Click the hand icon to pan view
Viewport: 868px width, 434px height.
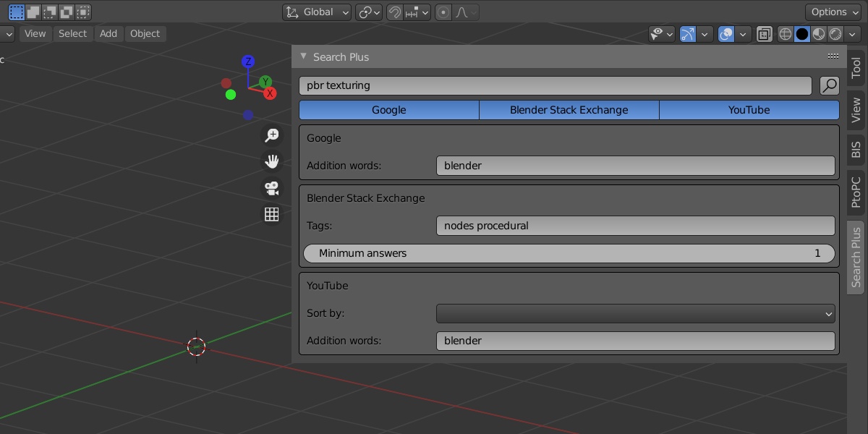point(271,161)
